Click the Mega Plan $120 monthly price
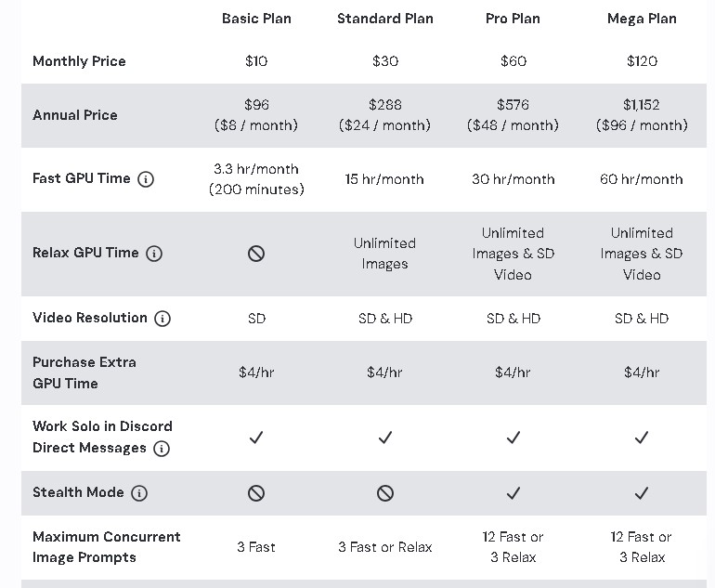This screenshot has height=588, width=715. pos(642,61)
